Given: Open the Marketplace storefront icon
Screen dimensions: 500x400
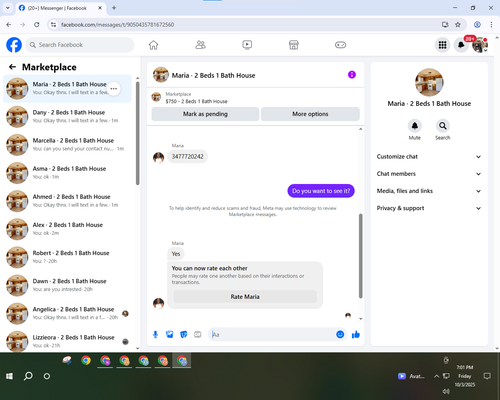Looking at the screenshot, I should coord(294,45).
